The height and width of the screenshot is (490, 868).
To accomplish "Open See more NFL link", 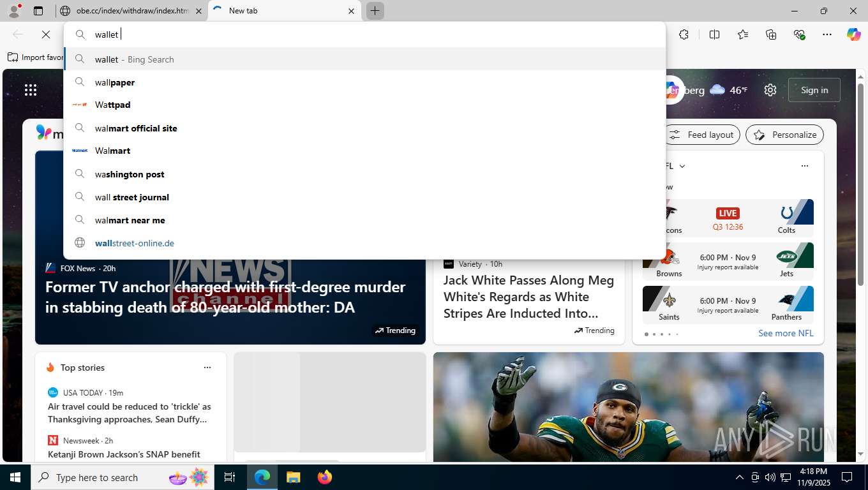I will click(786, 333).
